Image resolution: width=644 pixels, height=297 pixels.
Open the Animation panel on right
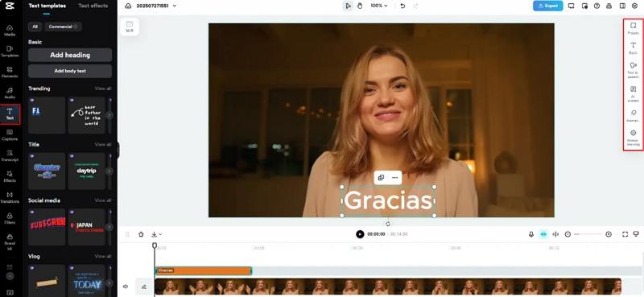633,116
